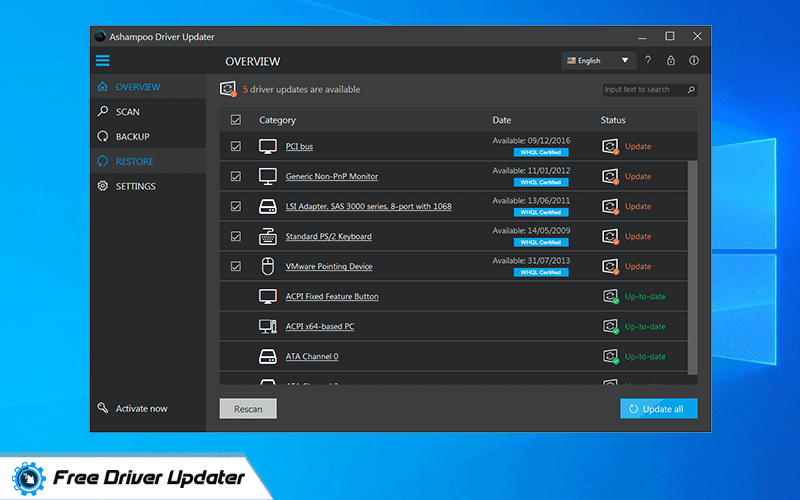Uncheck the Standard PS/2 Keyboard checkbox
This screenshot has height=500, width=800.
236,236
